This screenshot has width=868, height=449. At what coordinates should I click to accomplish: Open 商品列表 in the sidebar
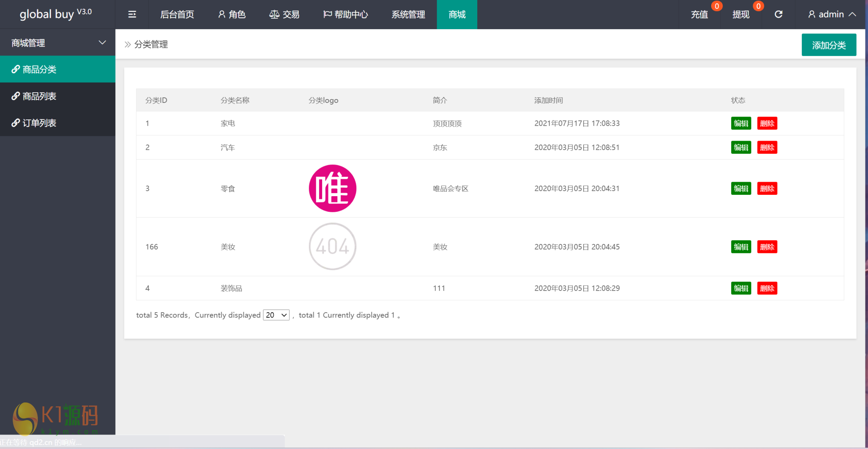point(39,96)
